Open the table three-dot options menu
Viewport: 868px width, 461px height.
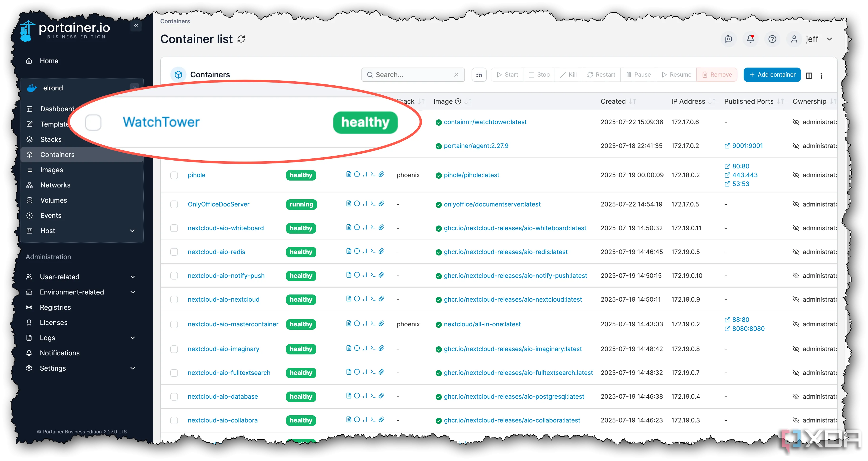coord(821,75)
